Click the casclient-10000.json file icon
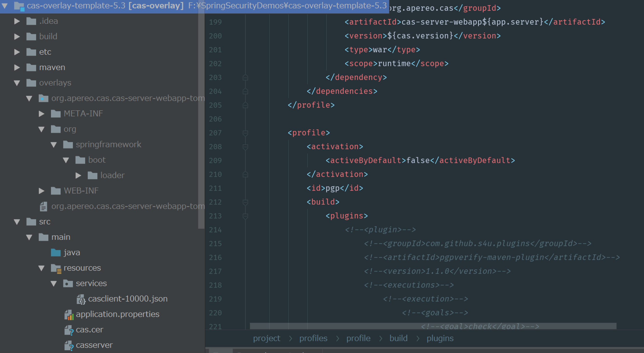Viewport: 644px width, 353px height. coord(81,299)
